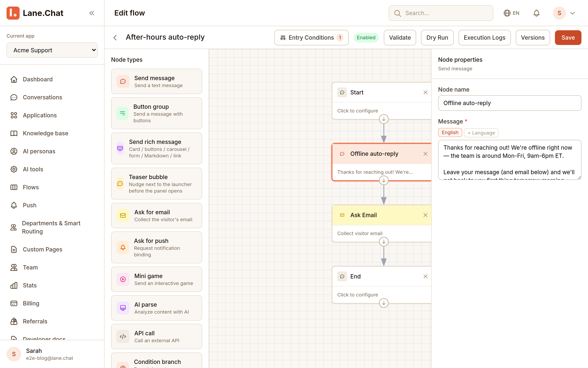Image resolution: width=588 pixels, height=368 pixels.
Task: Click the globe language icon
Action: click(x=507, y=13)
